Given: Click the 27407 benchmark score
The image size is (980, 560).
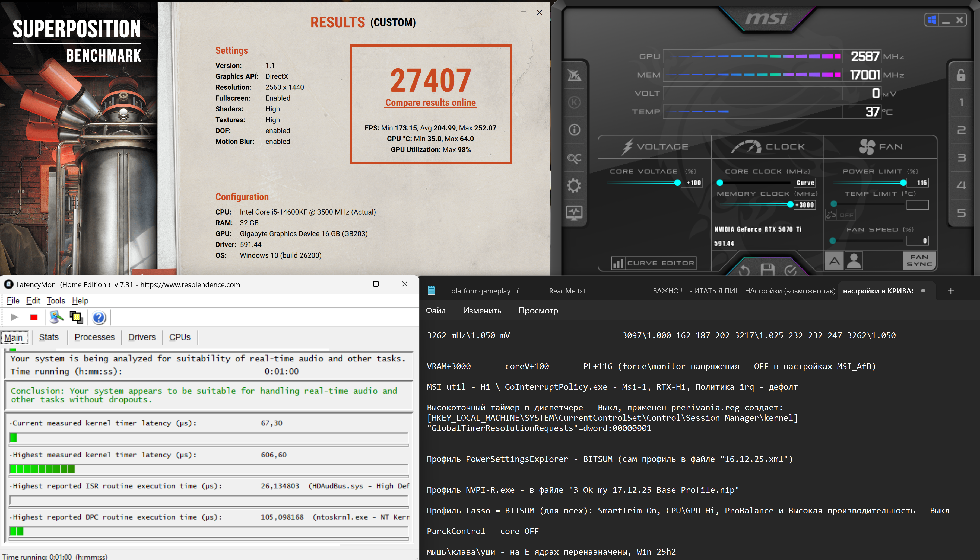Looking at the screenshot, I should pos(430,80).
